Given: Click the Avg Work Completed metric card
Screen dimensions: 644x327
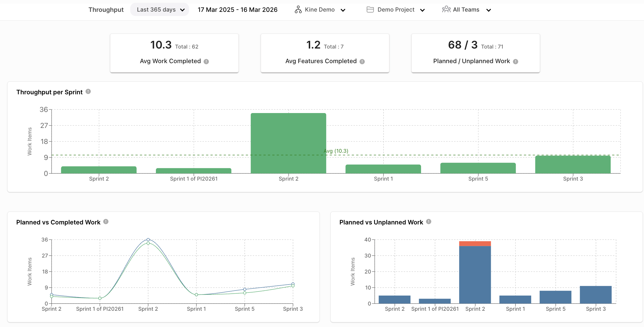Looking at the screenshot, I should [174, 53].
